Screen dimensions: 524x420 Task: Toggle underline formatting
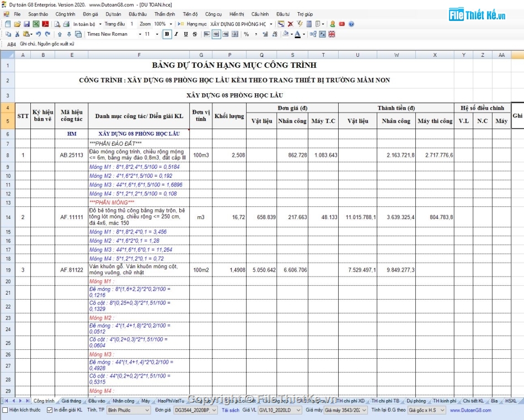click(x=185, y=34)
